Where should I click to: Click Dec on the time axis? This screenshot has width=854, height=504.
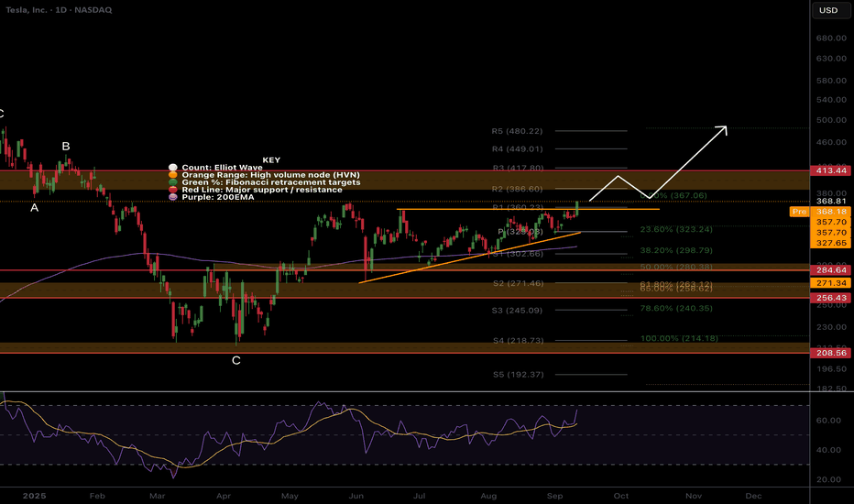tap(753, 496)
